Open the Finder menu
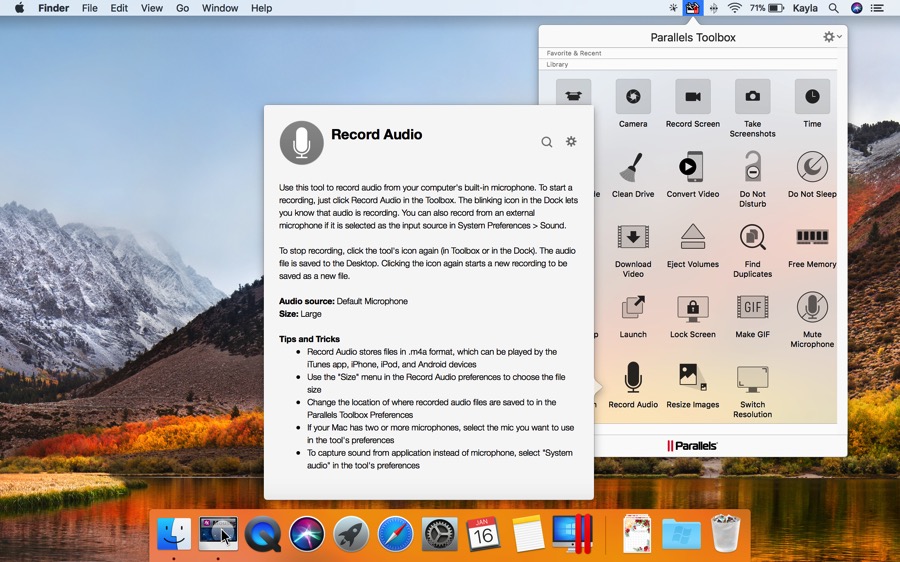 (x=53, y=8)
